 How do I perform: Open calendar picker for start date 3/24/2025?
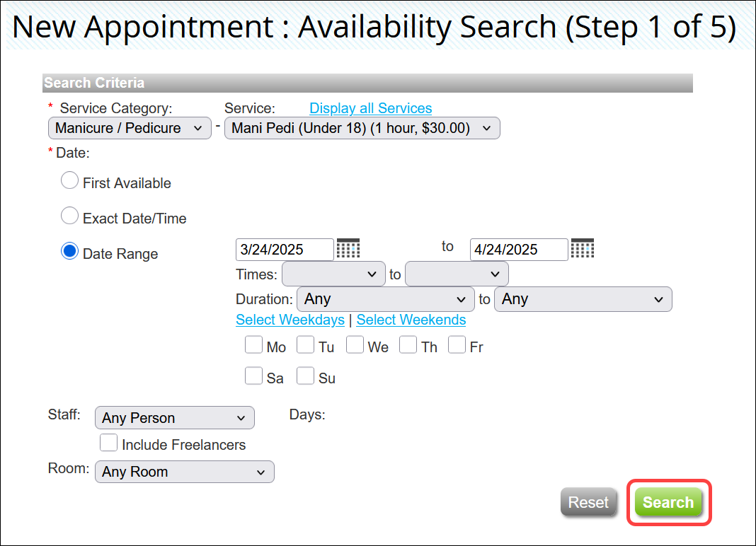[x=348, y=248]
